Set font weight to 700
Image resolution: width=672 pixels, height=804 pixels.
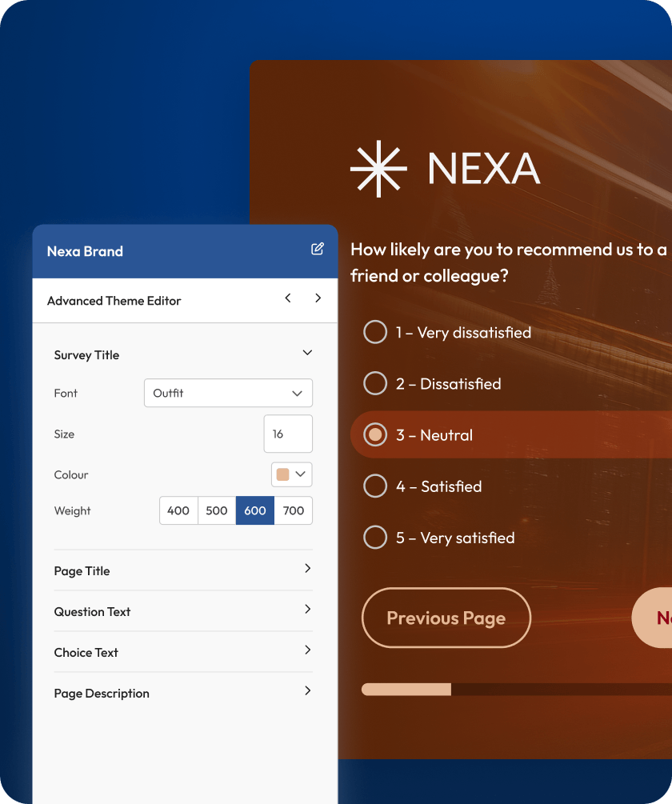[294, 510]
